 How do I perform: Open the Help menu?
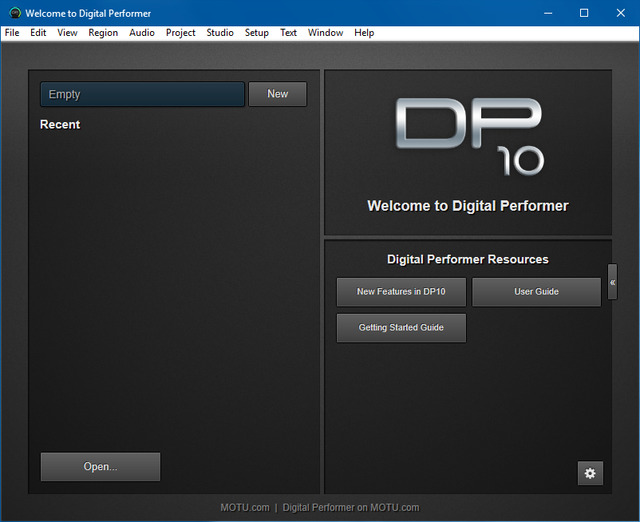point(364,33)
